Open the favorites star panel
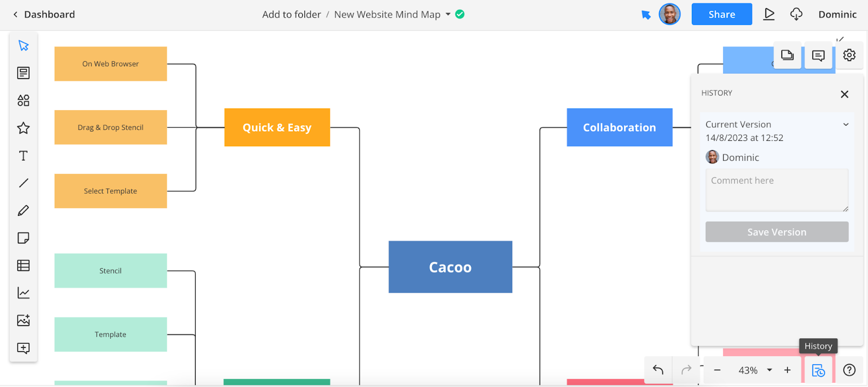 (x=23, y=128)
